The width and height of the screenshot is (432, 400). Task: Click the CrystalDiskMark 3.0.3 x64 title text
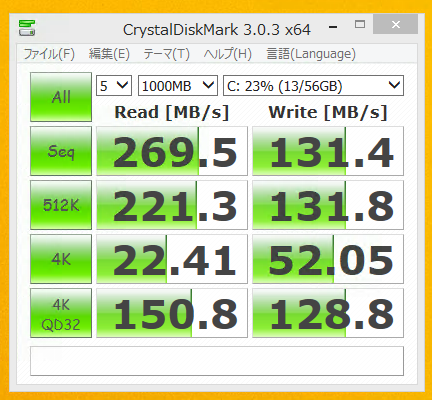point(217,30)
